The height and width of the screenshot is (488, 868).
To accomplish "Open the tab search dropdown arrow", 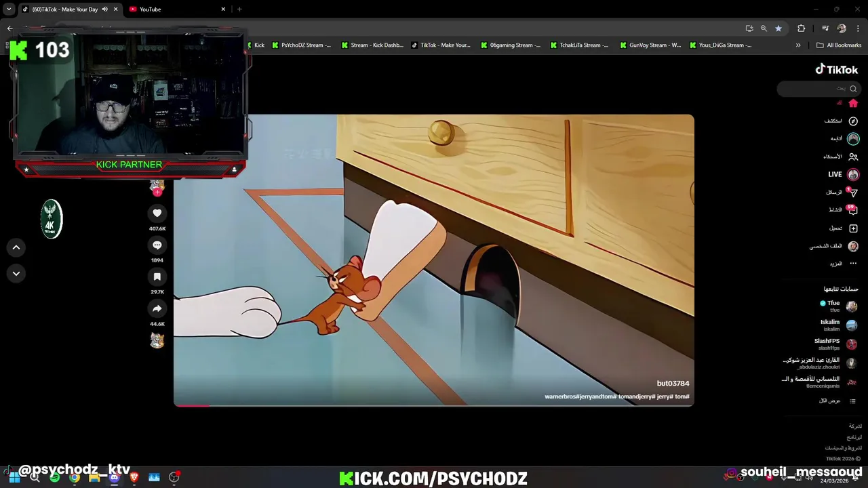I will point(9,9).
